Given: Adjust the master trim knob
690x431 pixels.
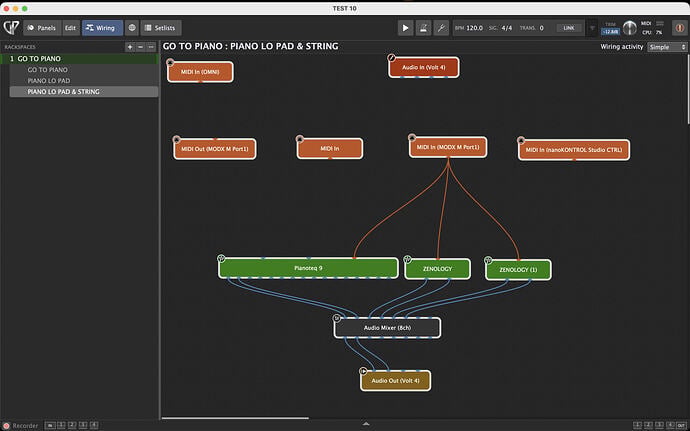Looking at the screenshot, I should 630,28.
